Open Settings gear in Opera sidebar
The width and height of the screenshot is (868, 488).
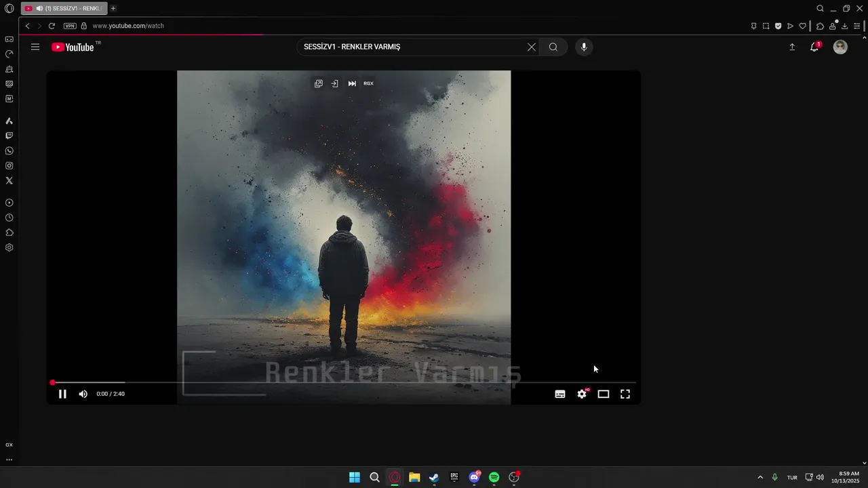(x=9, y=247)
